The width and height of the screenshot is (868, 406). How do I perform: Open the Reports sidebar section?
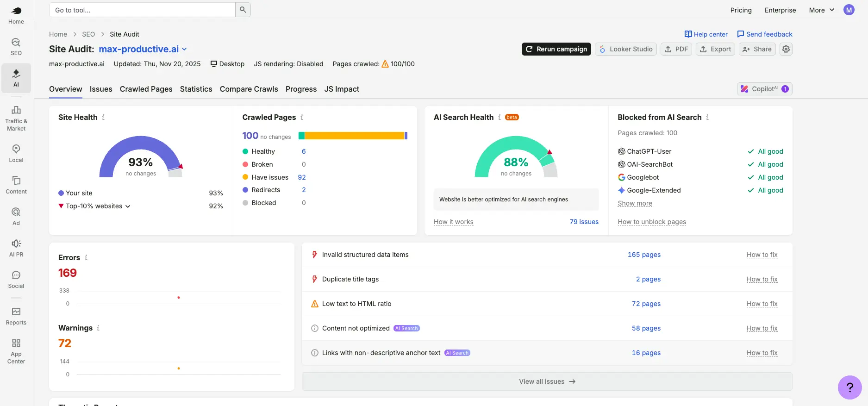[x=16, y=316]
